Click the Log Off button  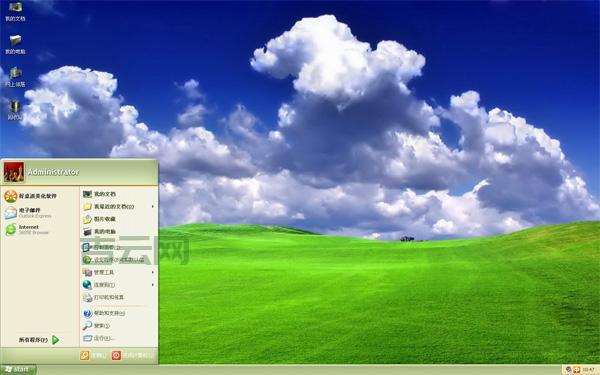click(x=93, y=355)
